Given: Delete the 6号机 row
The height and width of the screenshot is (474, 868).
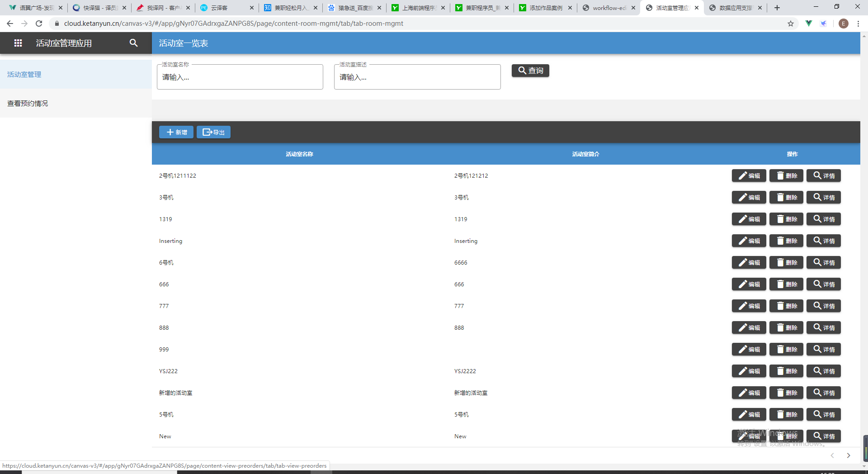Looking at the screenshot, I should tap(787, 262).
